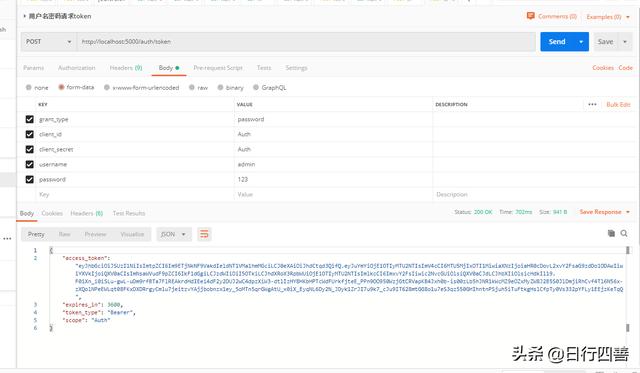The image size is (640, 373).
Task: Open the response Headers (6) tab
Action: coord(87,213)
